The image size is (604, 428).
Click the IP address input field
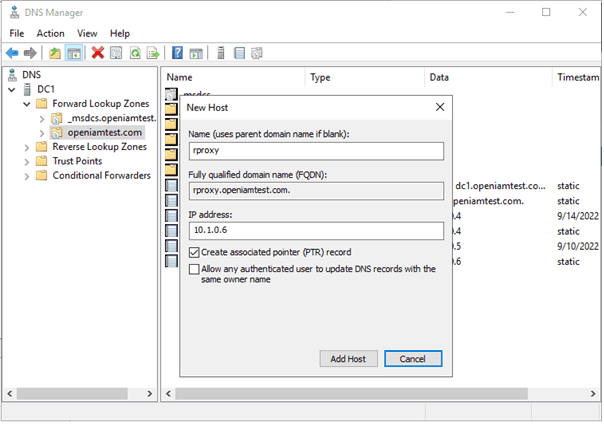[x=315, y=231]
